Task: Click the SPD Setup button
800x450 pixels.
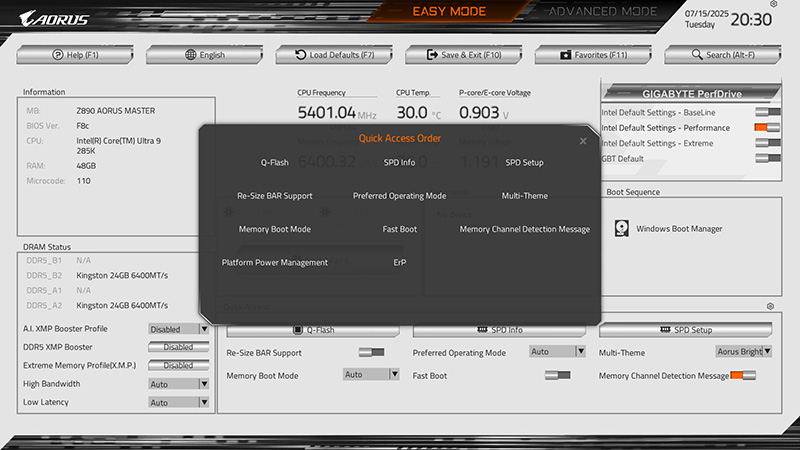Action: 685,329
